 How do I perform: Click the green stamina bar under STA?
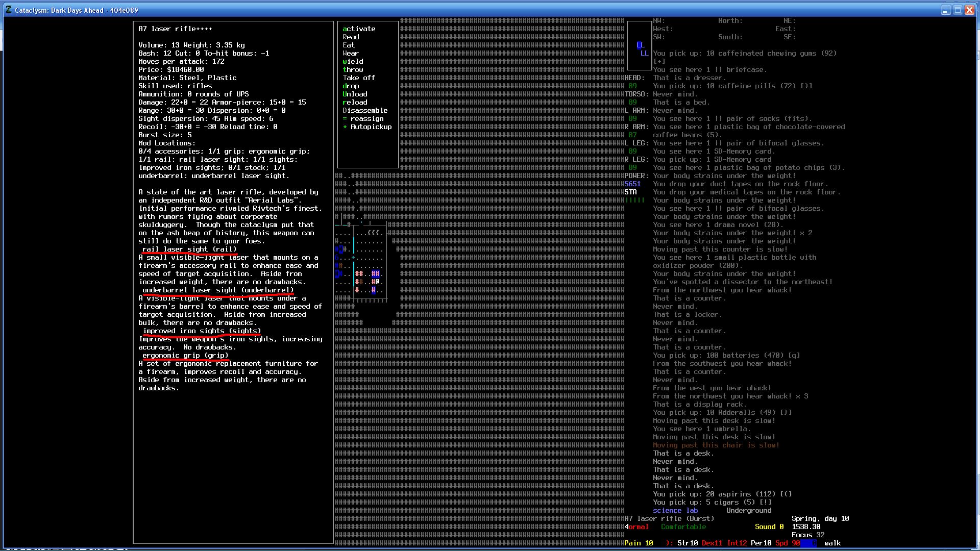(x=635, y=201)
